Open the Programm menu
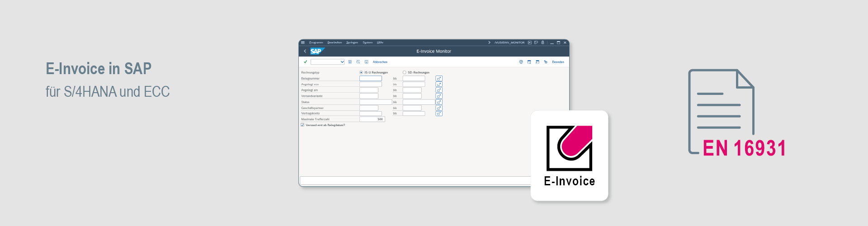This screenshot has width=868, height=226. (x=316, y=42)
